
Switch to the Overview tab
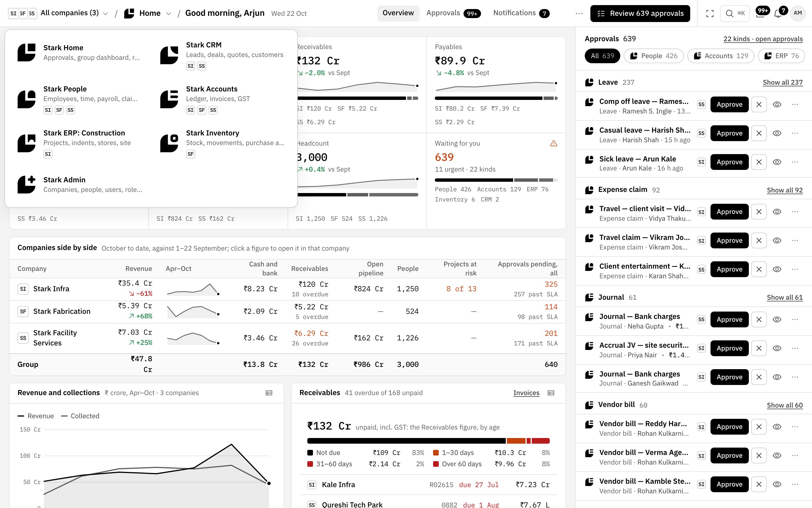click(x=398, y=13)
